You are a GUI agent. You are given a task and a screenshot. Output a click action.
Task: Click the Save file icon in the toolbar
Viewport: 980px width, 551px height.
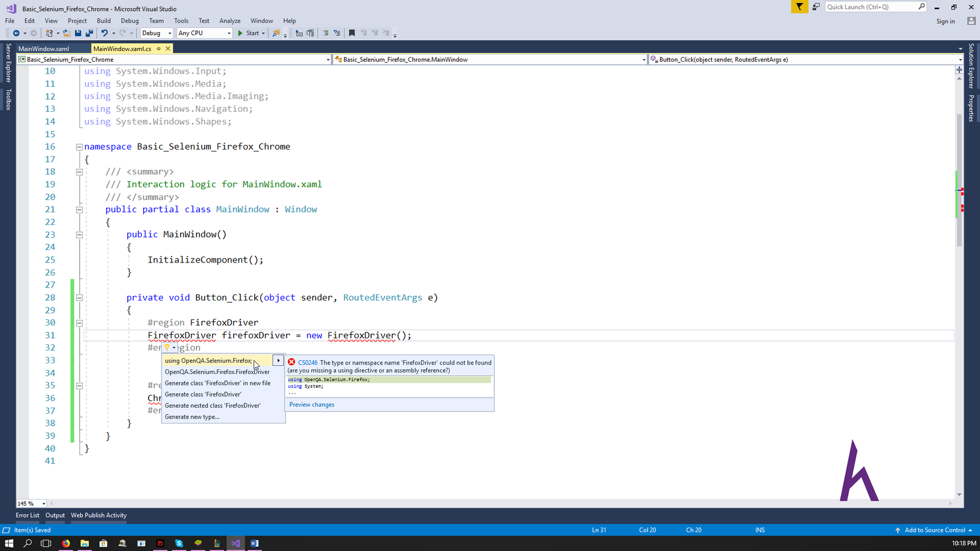click(78, 33)
